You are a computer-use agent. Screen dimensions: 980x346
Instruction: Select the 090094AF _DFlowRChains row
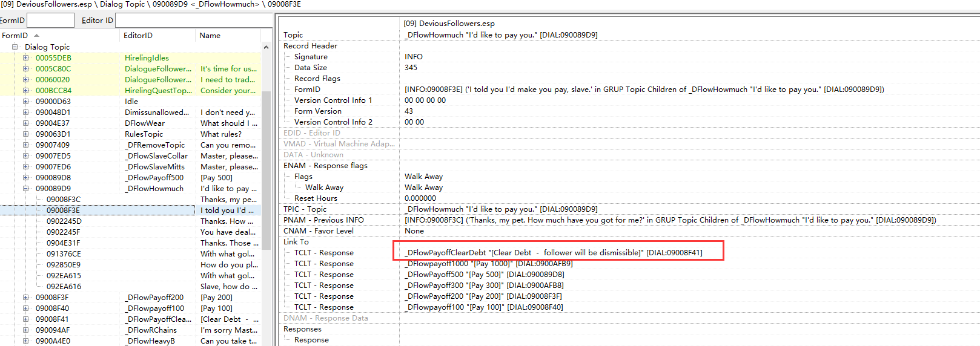click(x=130, y=330)
